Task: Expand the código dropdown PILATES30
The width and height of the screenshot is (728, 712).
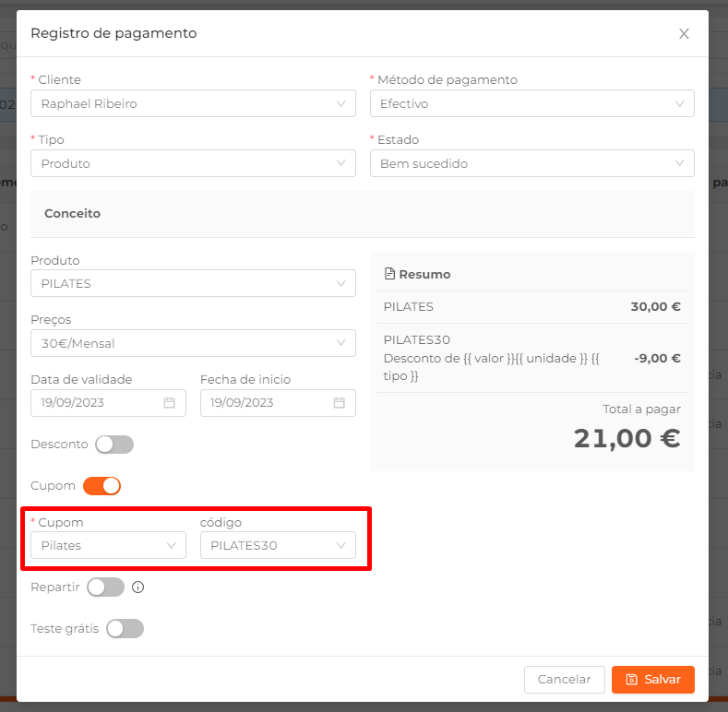Action: 278,545
